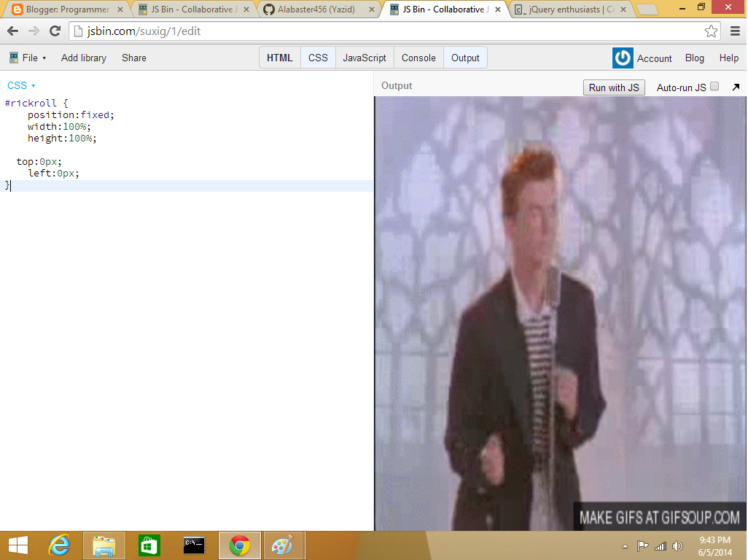Switch to the jQuery enthusiasts tab
Screen dimensions: 748x560
pos(570,9)
